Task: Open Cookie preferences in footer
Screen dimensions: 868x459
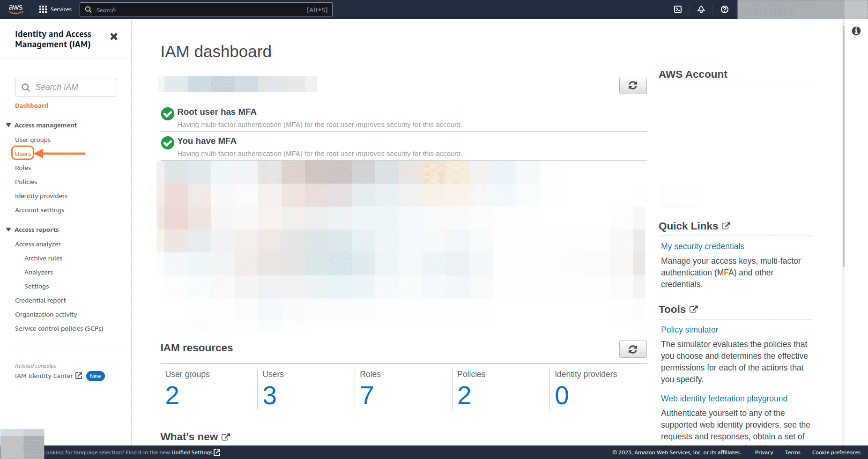Action: [836, 452]
